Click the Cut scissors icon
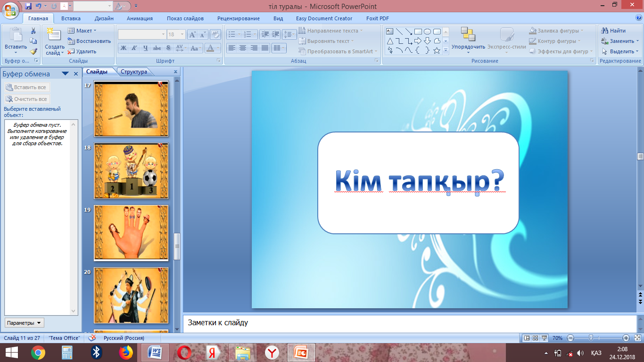Viewport: 644px width, 362px height. pos(33,31)
